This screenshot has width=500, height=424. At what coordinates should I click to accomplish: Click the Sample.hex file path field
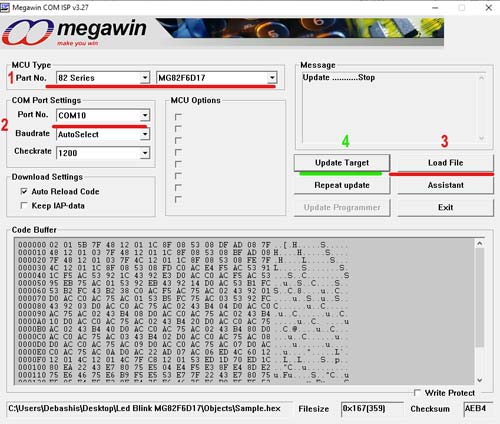tap(149, 409)
